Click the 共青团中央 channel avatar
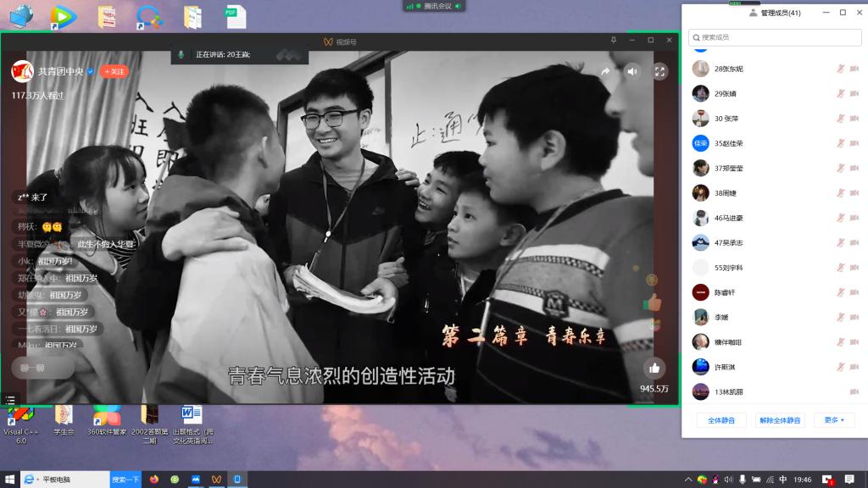Image resolution: width=868 pixels, height=488 pixels. coord(22,72)
